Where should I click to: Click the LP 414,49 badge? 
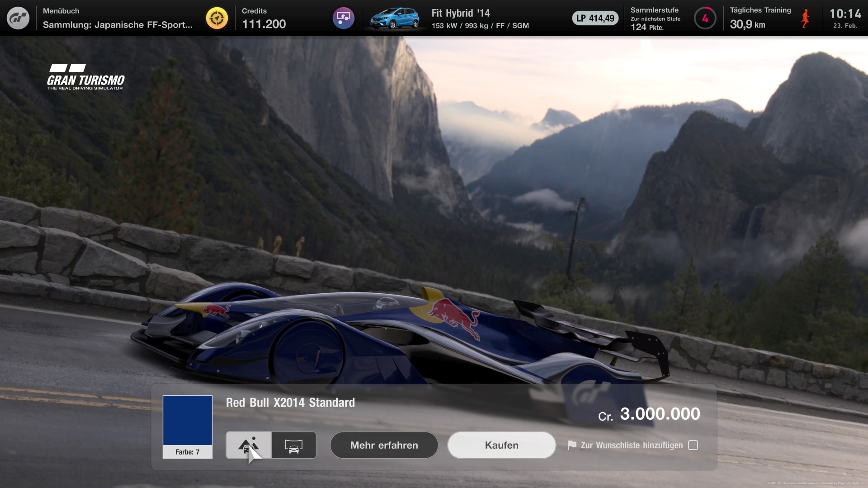(x=595, y=19)
